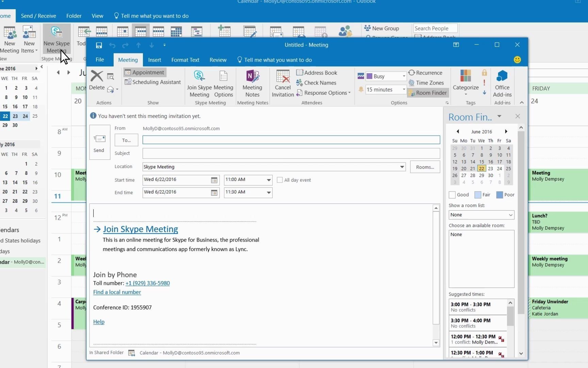The image size is (588, 368).
Task: Click the feedback smiley face icon
Action: point(517,60)
